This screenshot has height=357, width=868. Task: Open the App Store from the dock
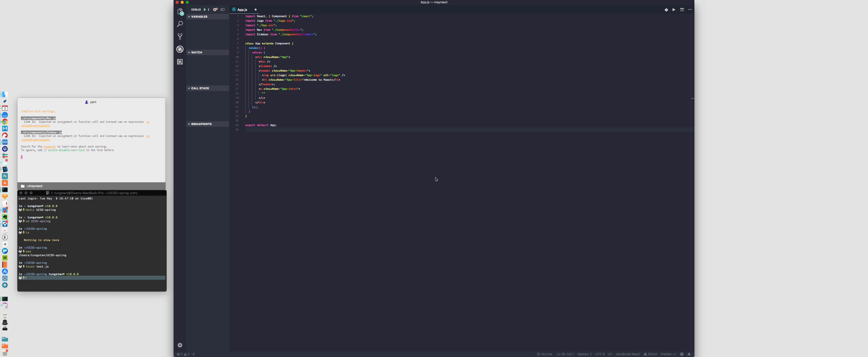pos(5,272)
